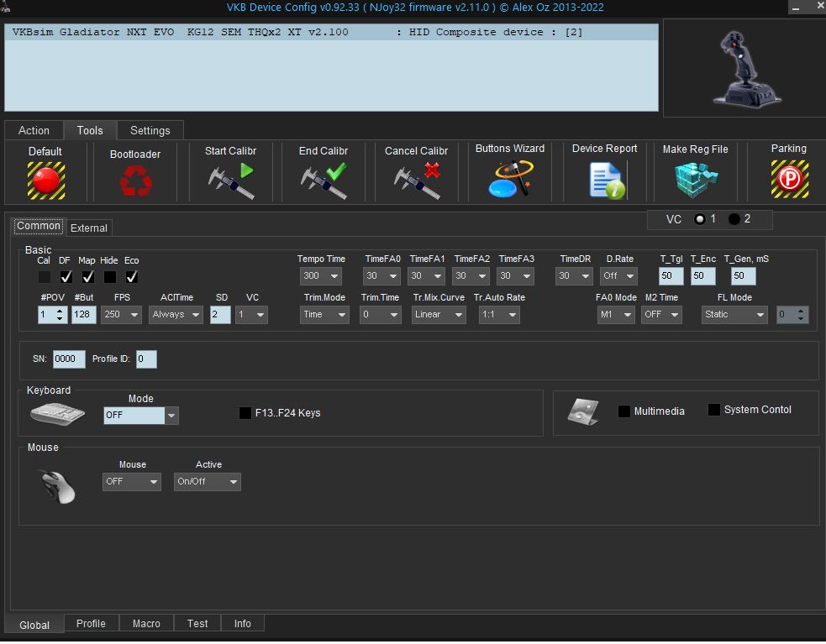Click the #But input field
This screenshot has height=644, width=826.
tap(84, 314)
